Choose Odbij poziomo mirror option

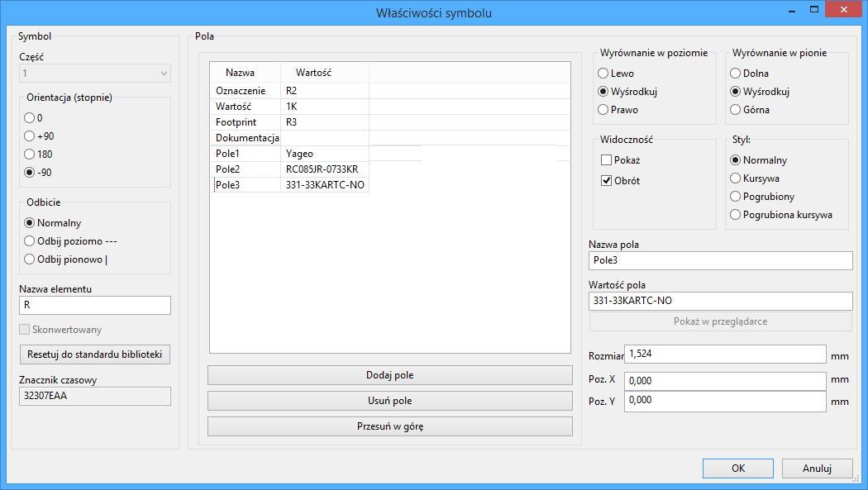(x=31, y=241)
